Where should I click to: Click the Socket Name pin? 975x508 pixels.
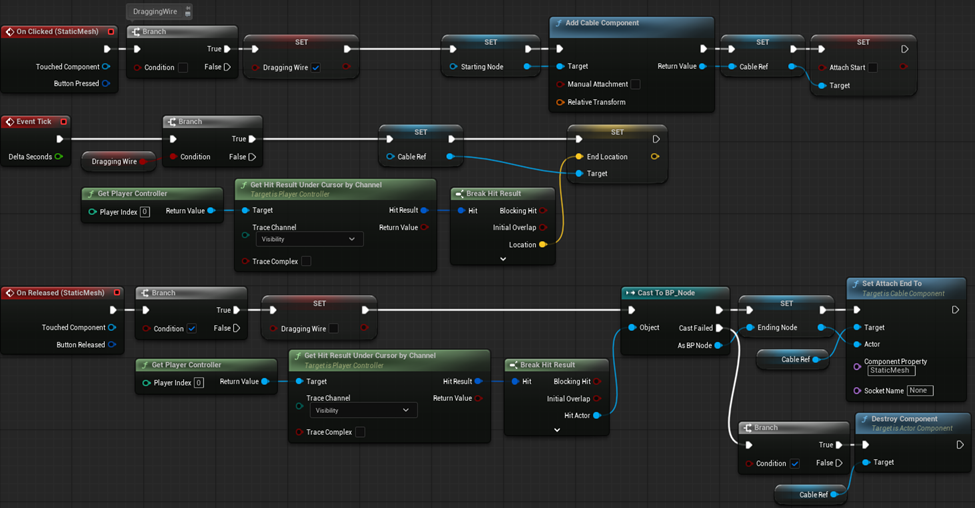(857, 390)
